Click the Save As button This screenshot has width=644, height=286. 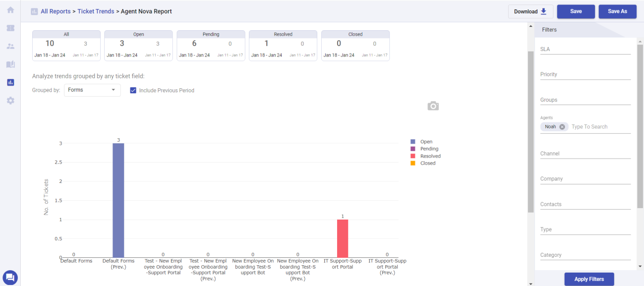(x=617, y=11)
